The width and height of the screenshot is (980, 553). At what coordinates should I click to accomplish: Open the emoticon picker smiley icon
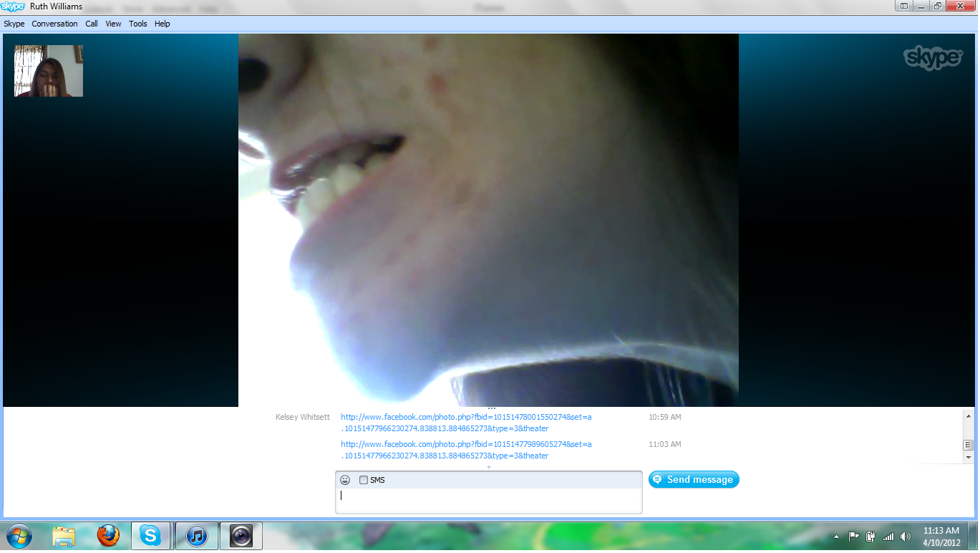click(345, 480)
